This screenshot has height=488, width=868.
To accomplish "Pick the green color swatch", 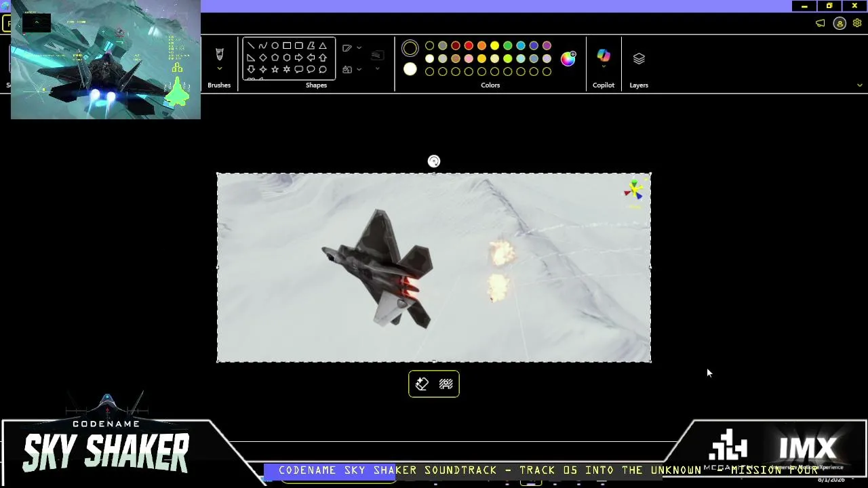I will pos(508,46).
